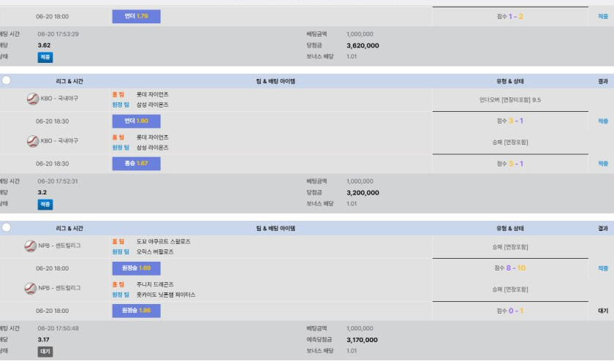
Task: Click 적중 status badge under 3.2 odds
Action: (x=45, y=205)
